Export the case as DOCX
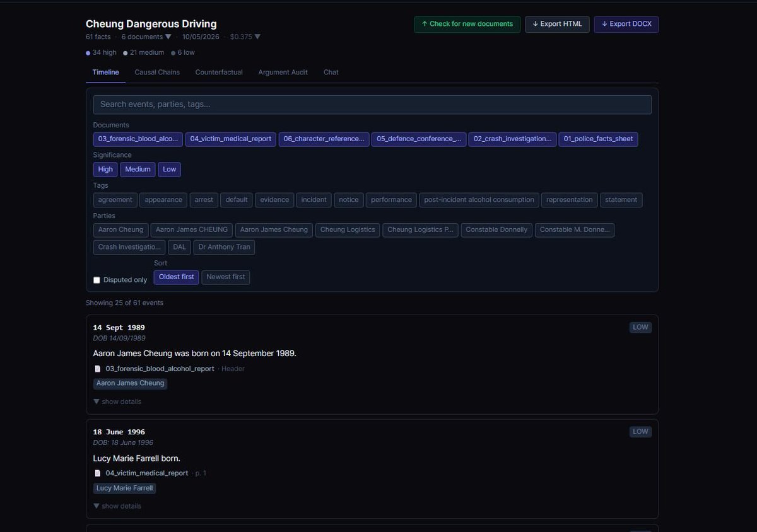 pos(626,24)
